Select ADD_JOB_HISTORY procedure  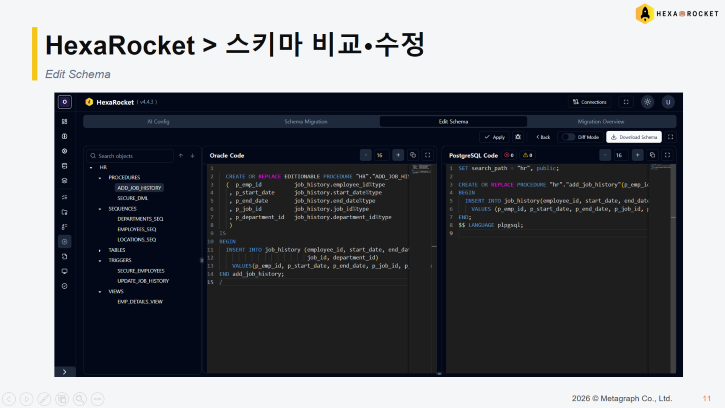139,188
